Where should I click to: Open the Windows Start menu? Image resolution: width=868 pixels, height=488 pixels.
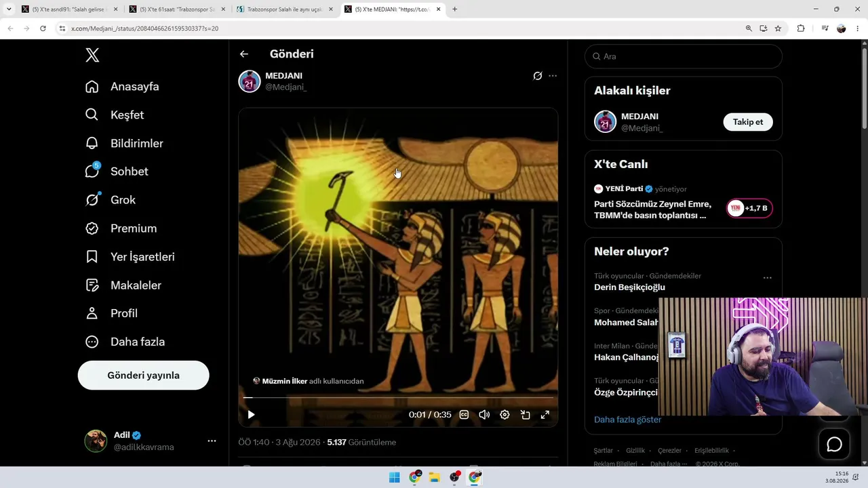pos(394,477)
